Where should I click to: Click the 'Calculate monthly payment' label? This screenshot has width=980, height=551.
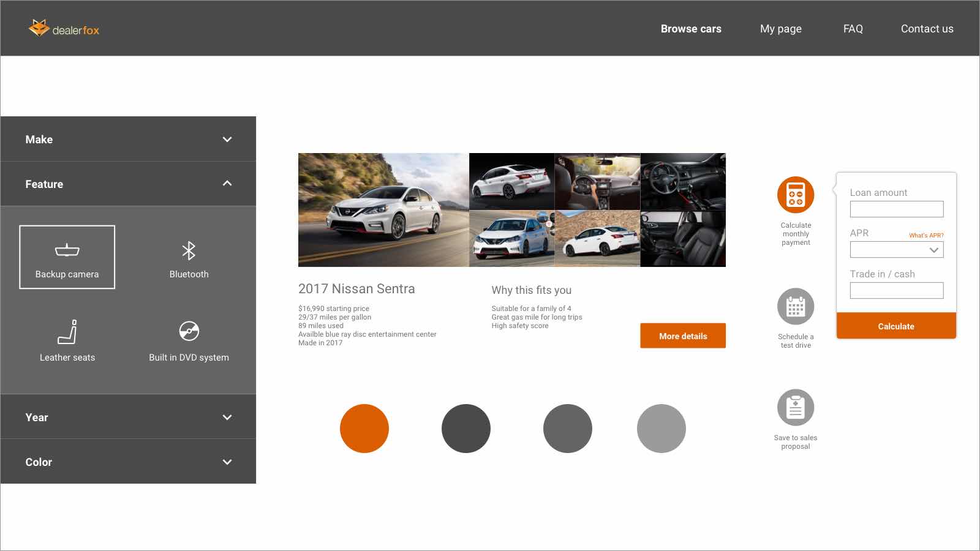pyautogui.click(x=796, y=234)
